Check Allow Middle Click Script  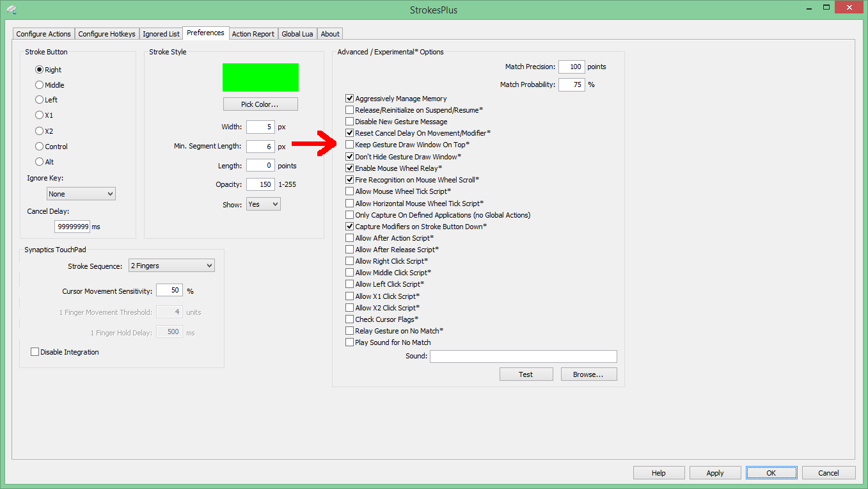(350, 273)
